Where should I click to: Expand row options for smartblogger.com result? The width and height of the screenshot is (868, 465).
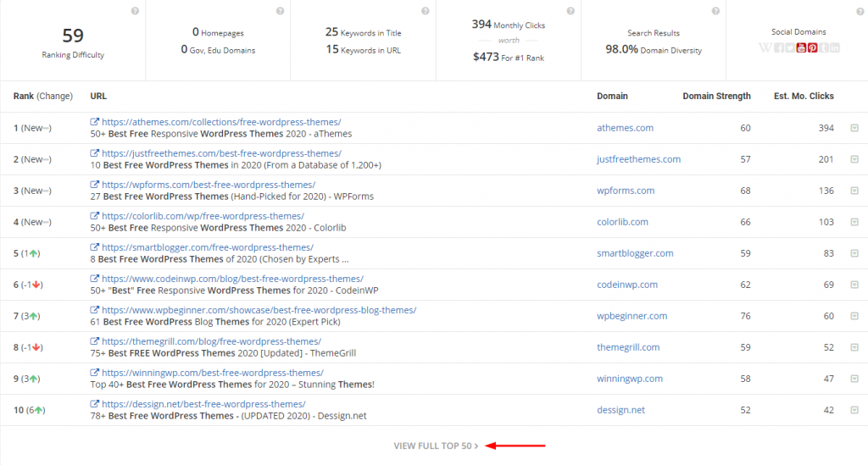pos(854,253)
